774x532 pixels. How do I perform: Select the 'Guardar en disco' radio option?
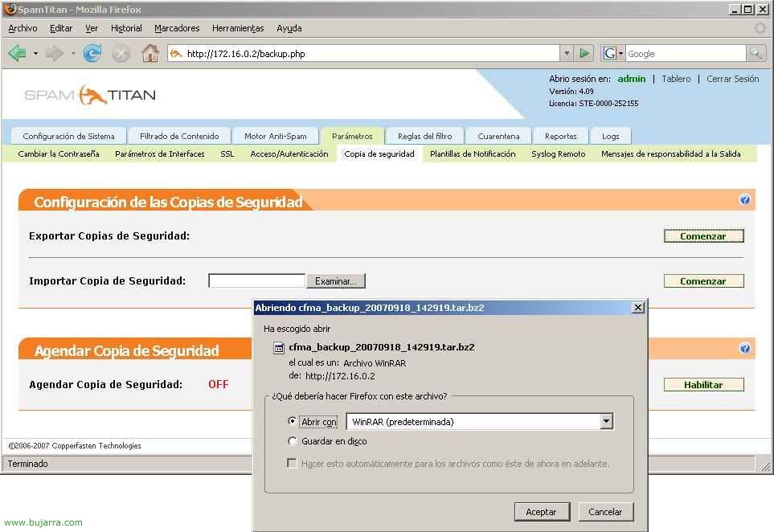click(x=293, y=441)
